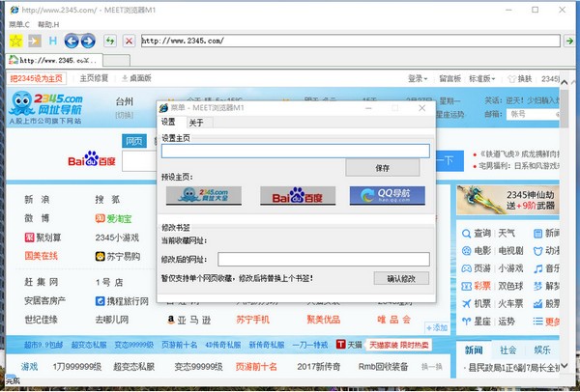Open the 聚美优品 link
This screenshot has width=580, height=392.
coord(324,320)
